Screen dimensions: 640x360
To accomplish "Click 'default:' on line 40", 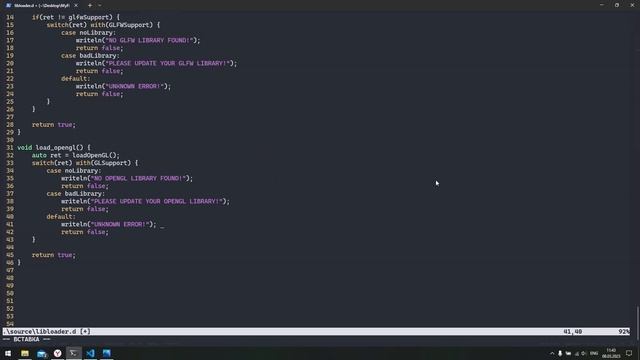I will pos(61,217).
